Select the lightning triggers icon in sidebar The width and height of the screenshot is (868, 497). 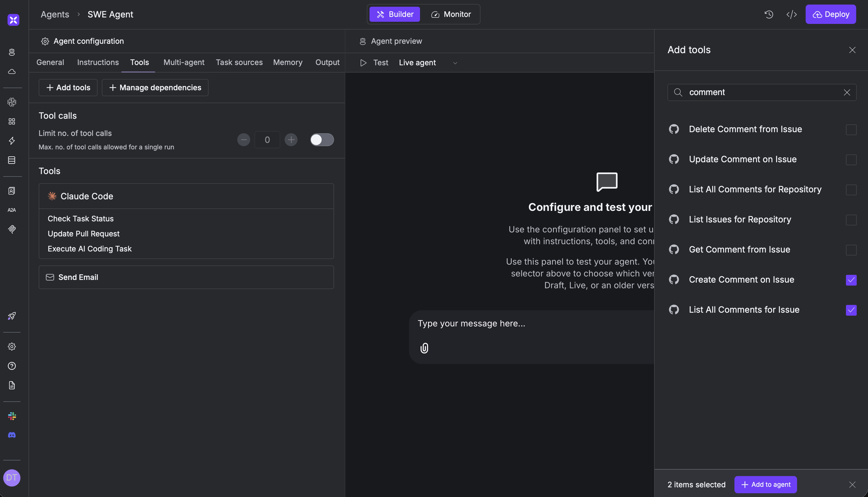pos(12,140)
